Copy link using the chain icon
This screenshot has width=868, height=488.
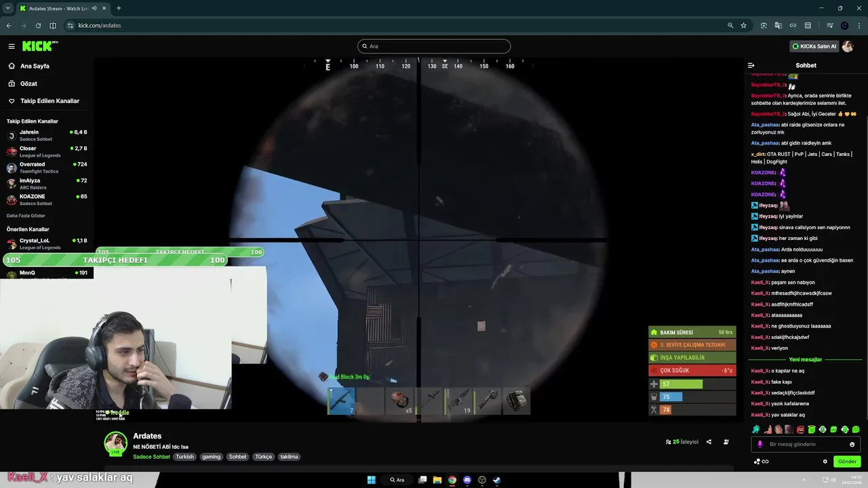pos(793,26)
